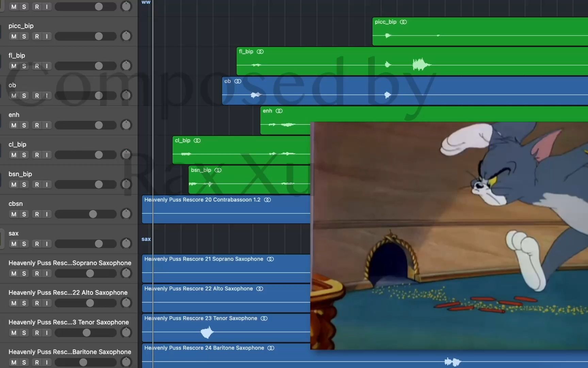
Task: Click the Alto Saxophone pan knob
Action: [x=126, y=303]
